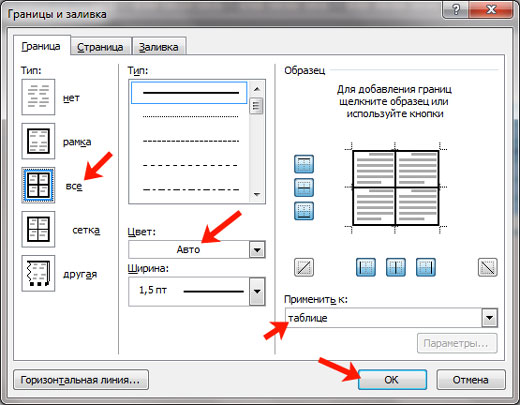Select the dotted line style
Viewport: 520px width, 405px height.
[190, 117]
